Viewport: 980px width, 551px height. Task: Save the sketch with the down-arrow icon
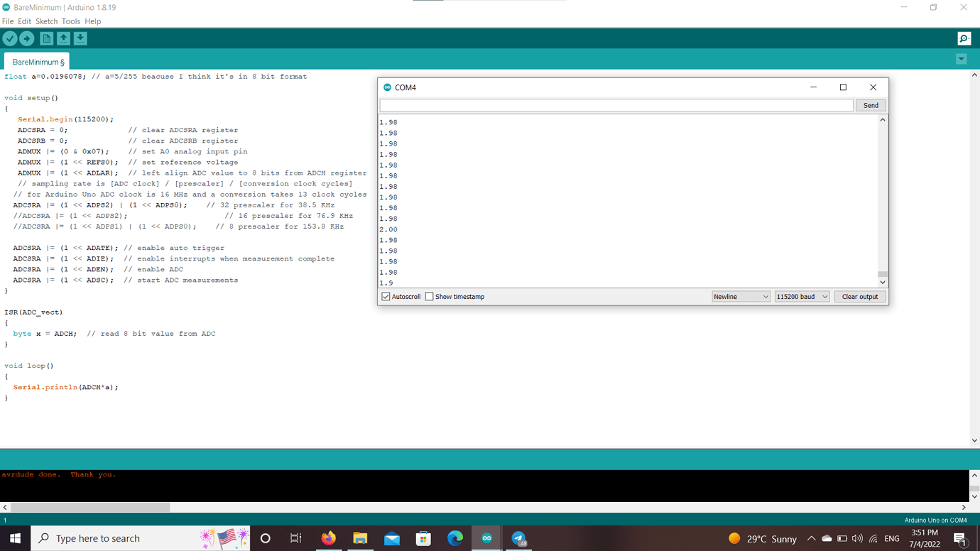pyautogui.click(x=80, y=38)
